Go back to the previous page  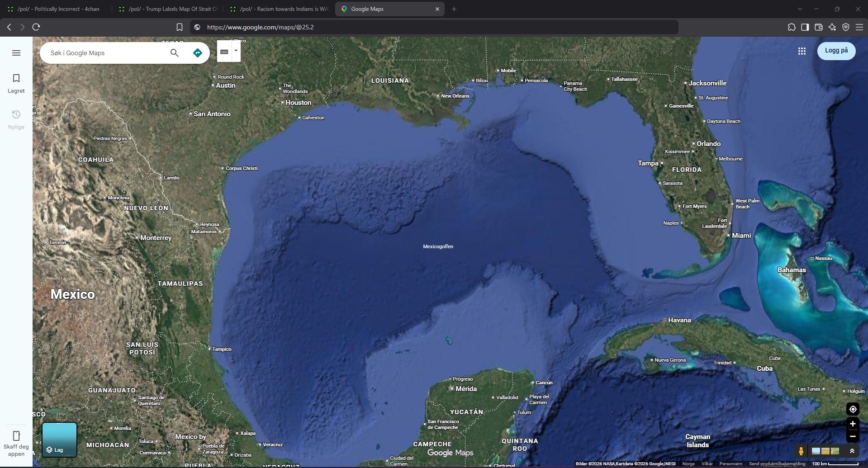pyautogui.click(x=9, y=27)
